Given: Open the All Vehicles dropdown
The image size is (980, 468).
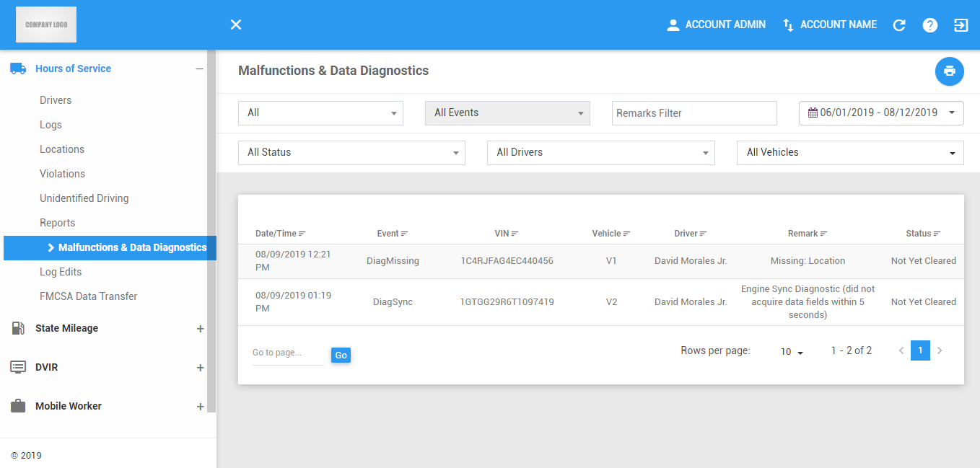Looking at the screenshot, I should [850, 153].
